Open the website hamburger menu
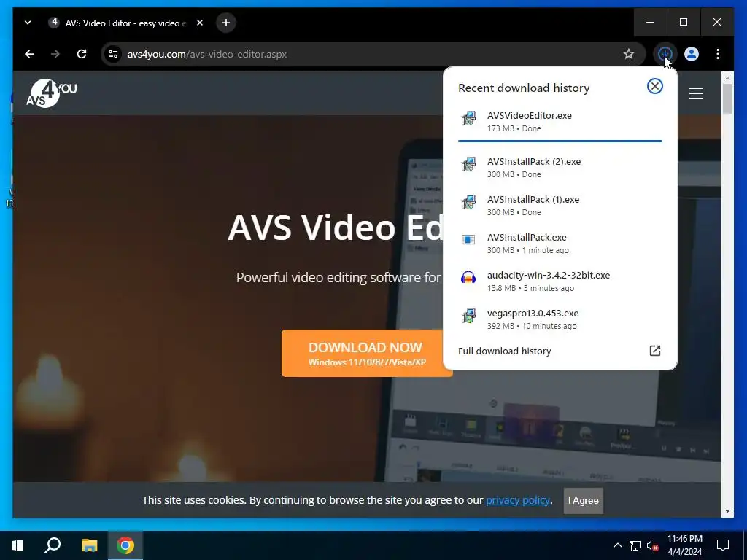 [x=696, y=93]
